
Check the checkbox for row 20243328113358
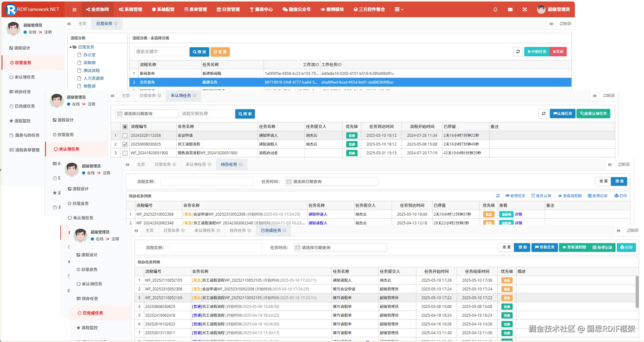tap(125, 135)
